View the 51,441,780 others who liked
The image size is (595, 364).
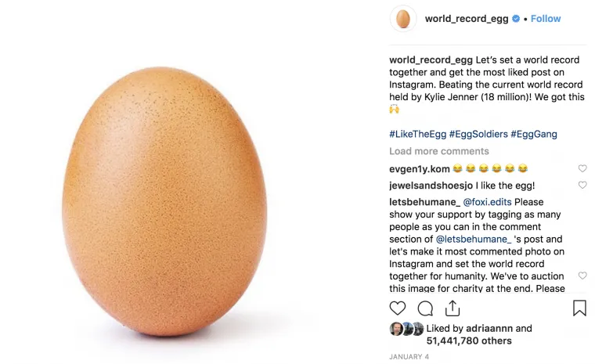pos(469,341)
